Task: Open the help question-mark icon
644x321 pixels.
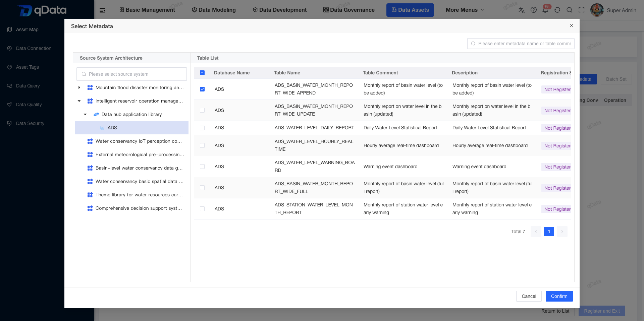Action: 534,10
